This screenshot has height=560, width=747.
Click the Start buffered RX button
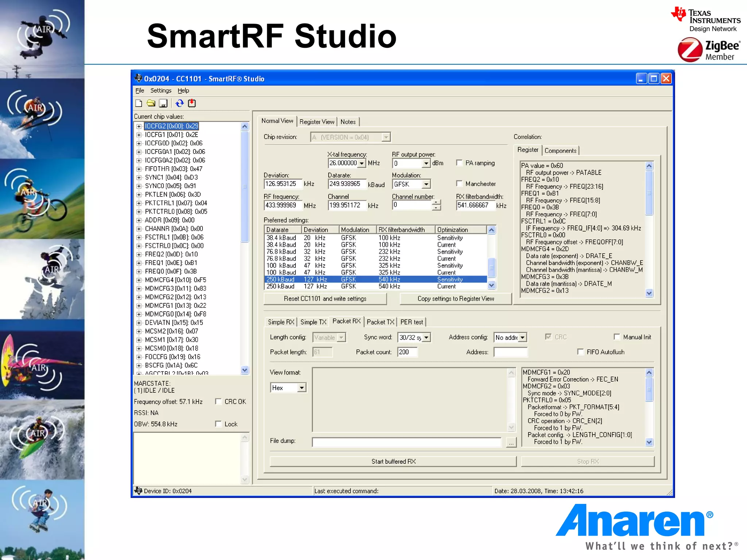[393, 461]
